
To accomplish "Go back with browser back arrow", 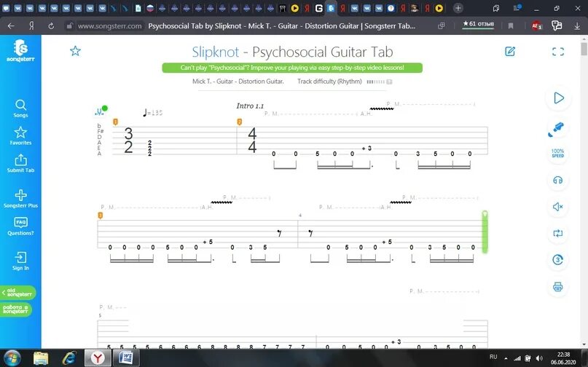I will tap(11, 26).
